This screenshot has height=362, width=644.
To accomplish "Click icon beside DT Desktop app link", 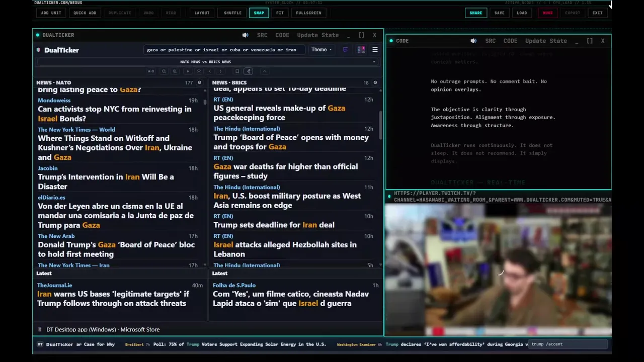I will (40, 329).
